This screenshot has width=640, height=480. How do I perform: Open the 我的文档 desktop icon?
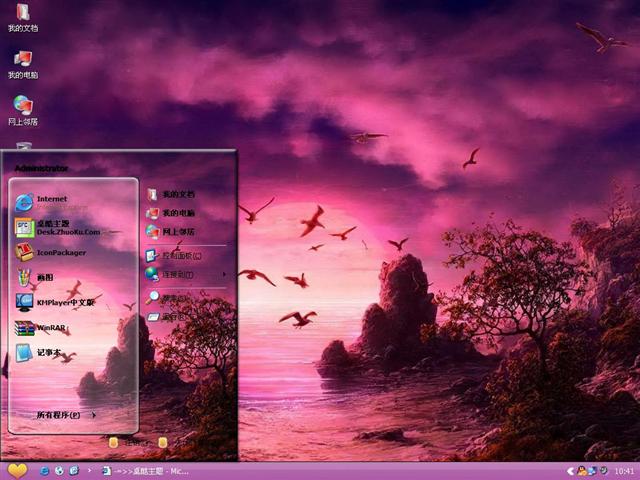pos(23,18)
